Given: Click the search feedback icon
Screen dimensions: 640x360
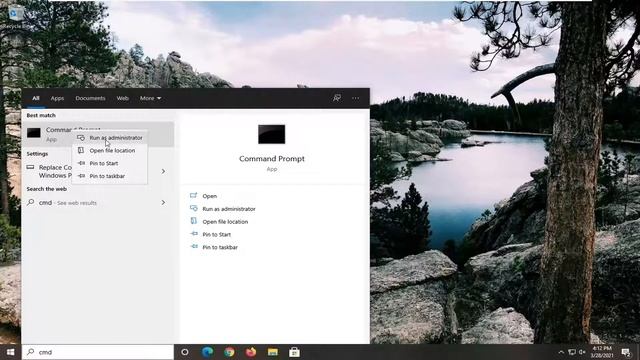Looking at the screenshot, I should coord(337,98).
